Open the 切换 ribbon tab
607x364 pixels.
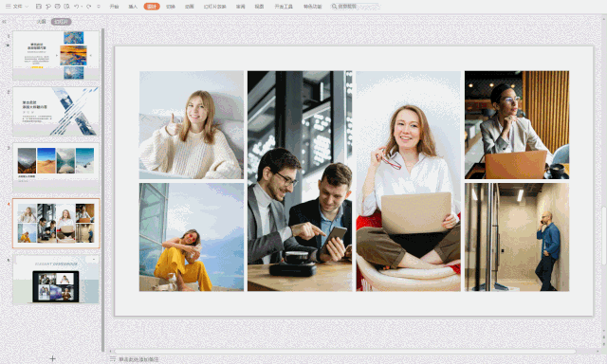(x=171, y=7)
